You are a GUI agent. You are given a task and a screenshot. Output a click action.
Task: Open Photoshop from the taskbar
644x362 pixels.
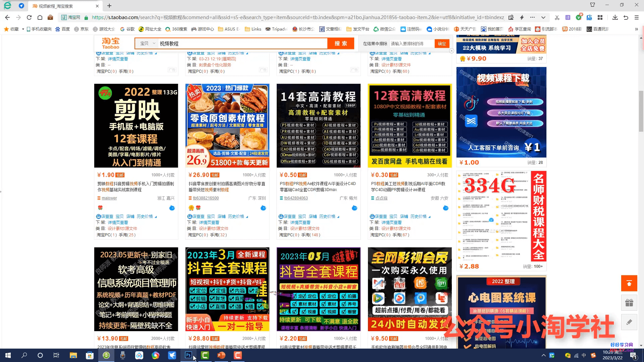(189, 355)
